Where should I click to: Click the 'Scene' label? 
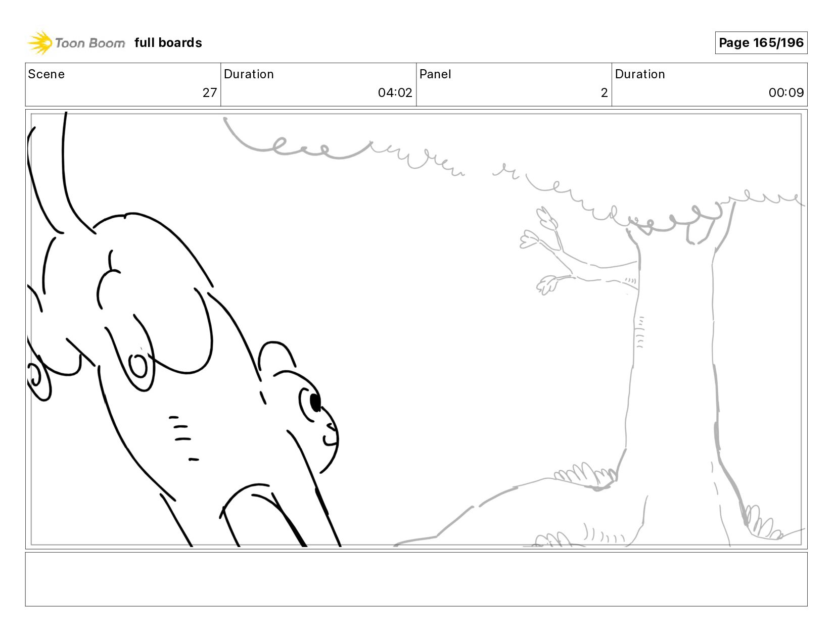coord(47,74)
